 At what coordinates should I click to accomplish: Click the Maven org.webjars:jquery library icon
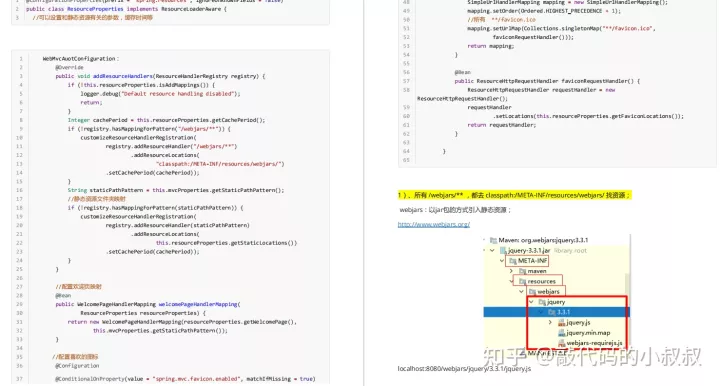(493, 240)
